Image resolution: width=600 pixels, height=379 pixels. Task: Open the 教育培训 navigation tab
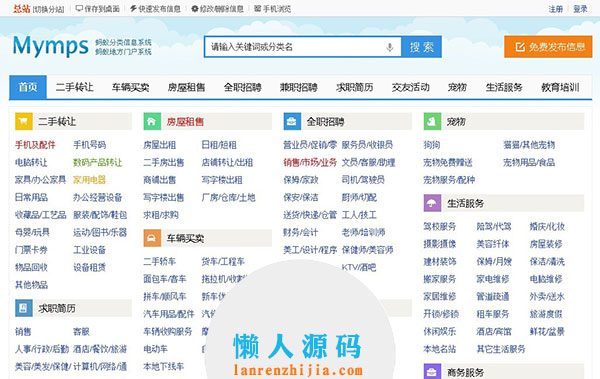tap(560, 87)
